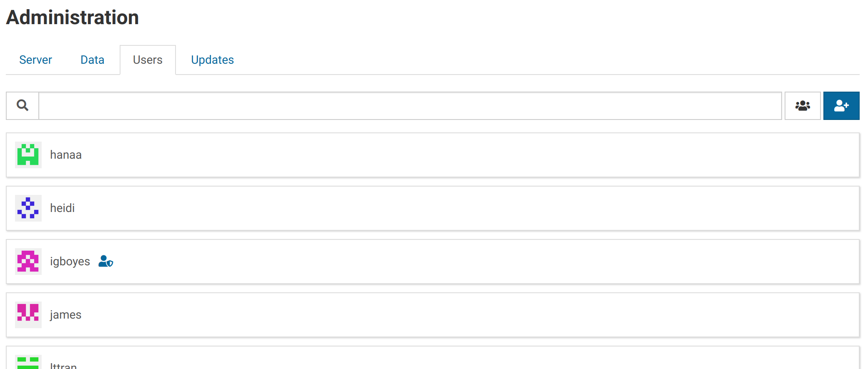Open the Updates tab
868x369 pixels.
[212, 60]
